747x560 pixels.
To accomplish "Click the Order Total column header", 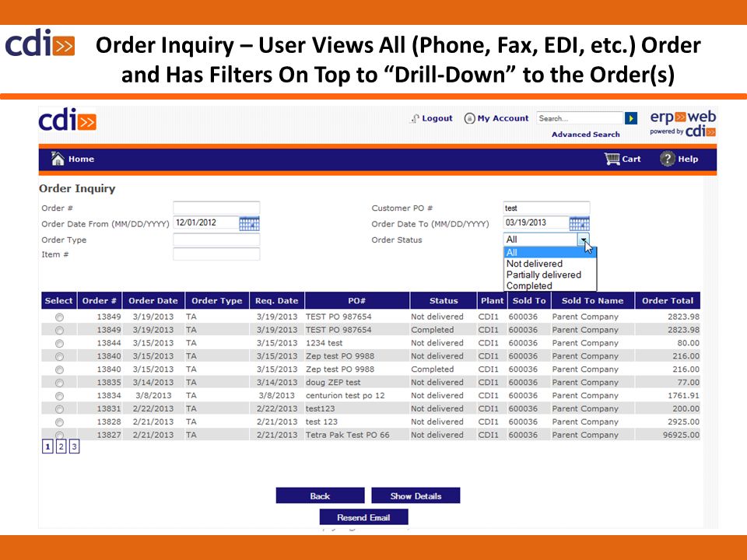I will pyautogui.click(x=668, y=300).
